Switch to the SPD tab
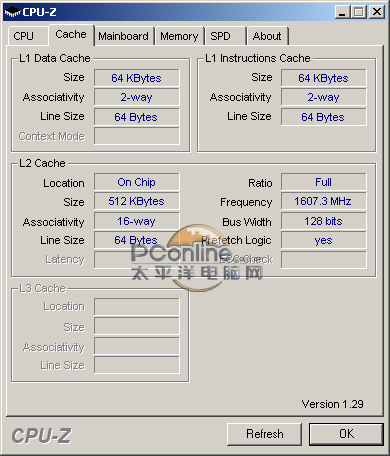This screenshot has width=390, height=456. click(x=225, y=36)
